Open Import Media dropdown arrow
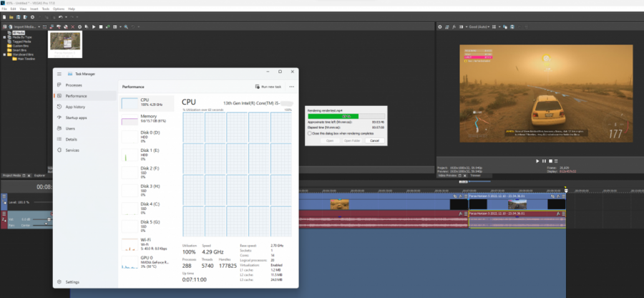The height and width of the screenshot is (298, 644). point(39,27)
